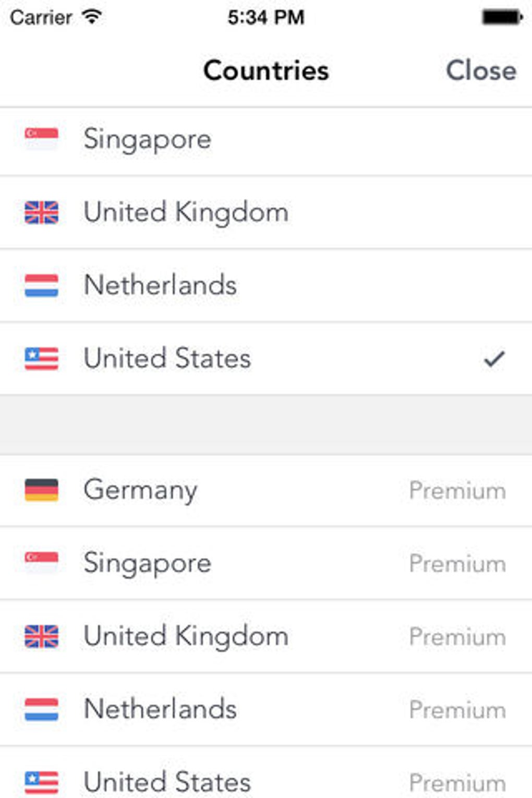
Task: Select free United States server name
Action: [167, 358]
